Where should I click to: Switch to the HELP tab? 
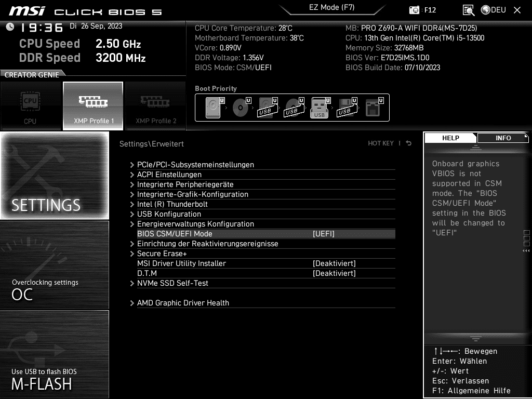(x=450, y=138)
